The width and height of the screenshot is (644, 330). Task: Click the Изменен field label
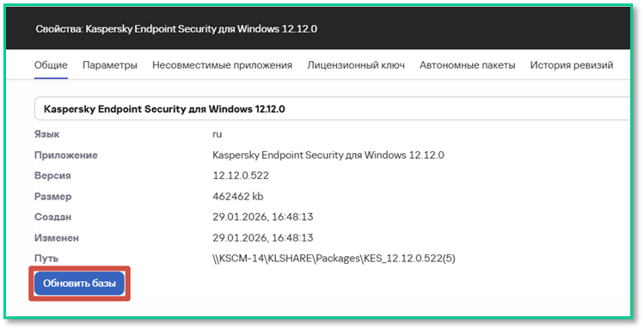coord(57,238)
